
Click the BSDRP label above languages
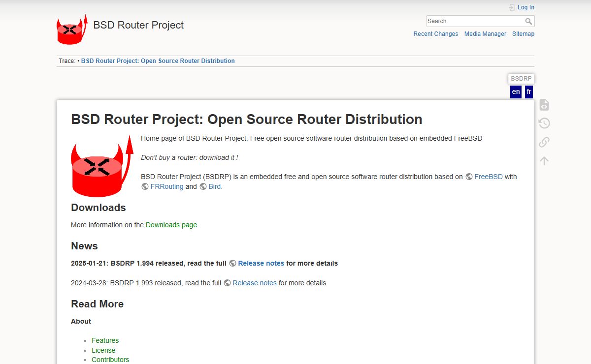[x=521, y=79]
